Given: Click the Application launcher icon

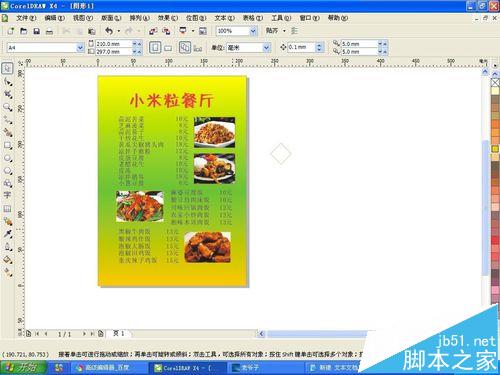Looking at the screenshot, I should tap(183, 31).
